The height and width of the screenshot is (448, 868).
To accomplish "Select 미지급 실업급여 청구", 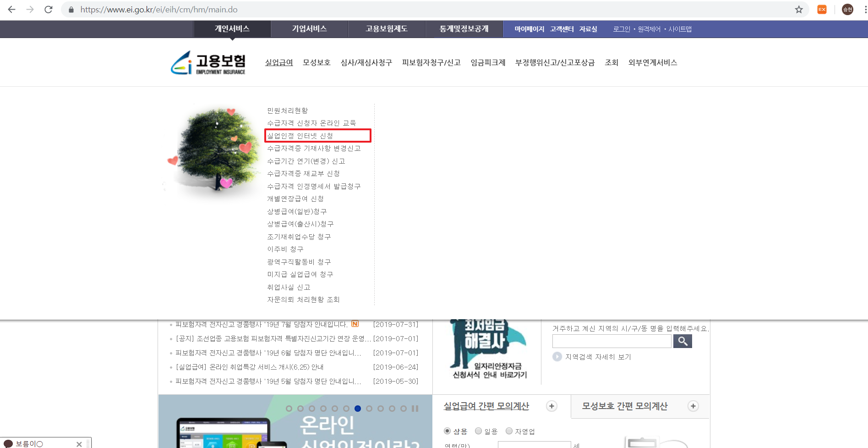I will [x=300, y=274].
